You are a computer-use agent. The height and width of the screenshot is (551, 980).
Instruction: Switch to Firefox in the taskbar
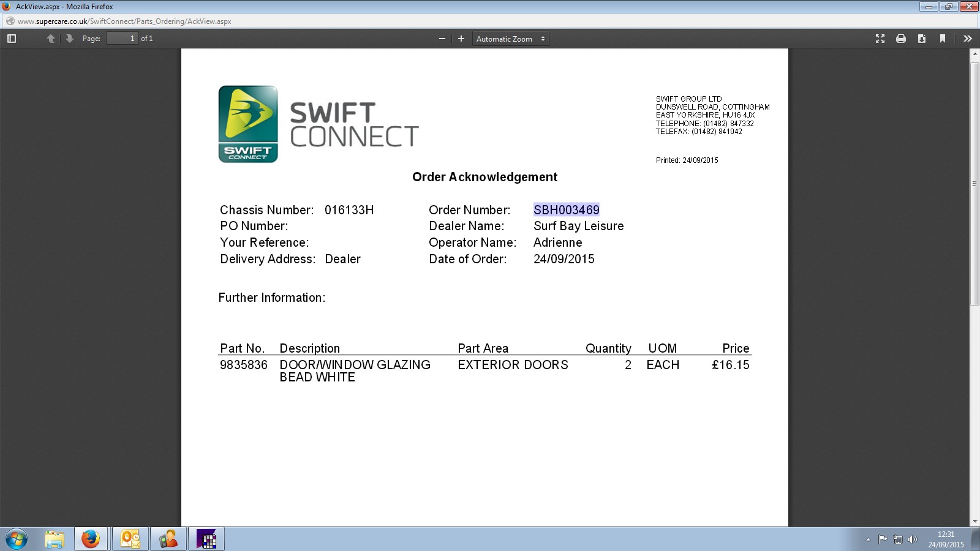click(x=91, y=539)
